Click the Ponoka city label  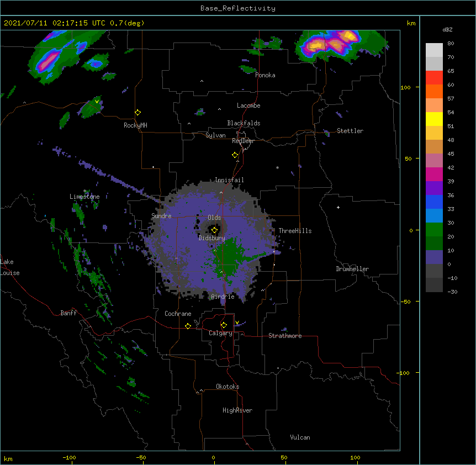[x=265, y=75]
